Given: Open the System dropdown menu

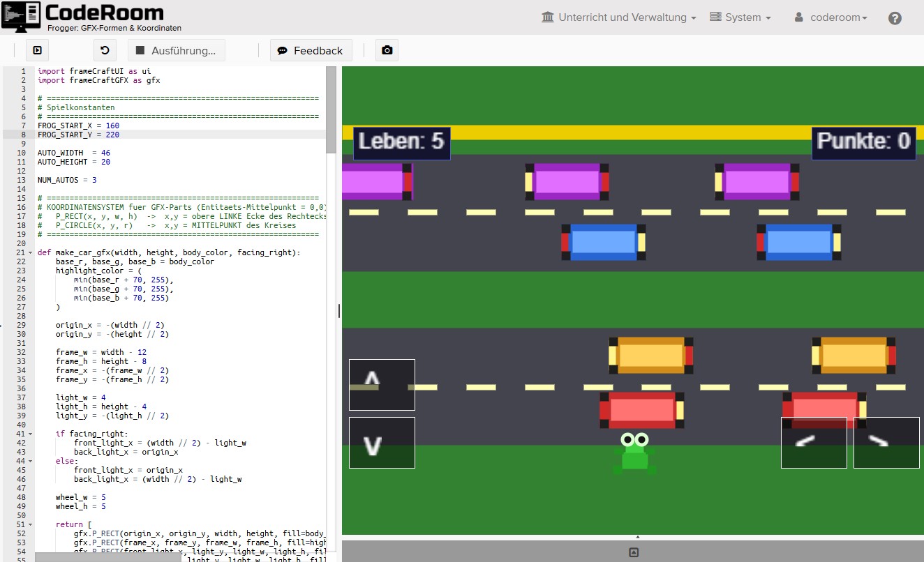Looking at the screenshot, I should point(740,17).
